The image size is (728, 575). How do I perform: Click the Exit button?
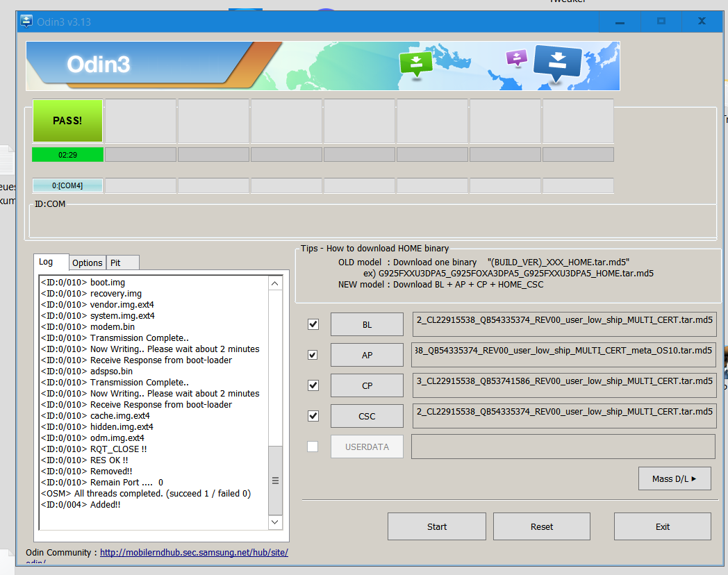tap(663, 526)
